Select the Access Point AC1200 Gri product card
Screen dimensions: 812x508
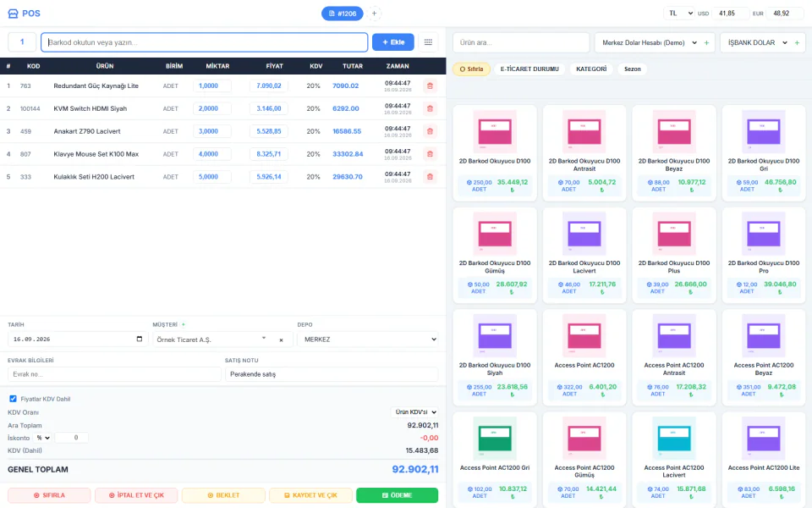(495, 459)
